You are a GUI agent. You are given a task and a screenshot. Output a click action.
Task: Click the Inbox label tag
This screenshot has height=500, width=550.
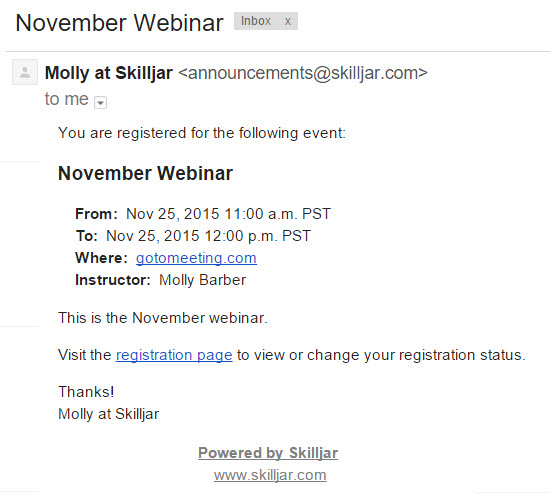(x=256, y=21)
